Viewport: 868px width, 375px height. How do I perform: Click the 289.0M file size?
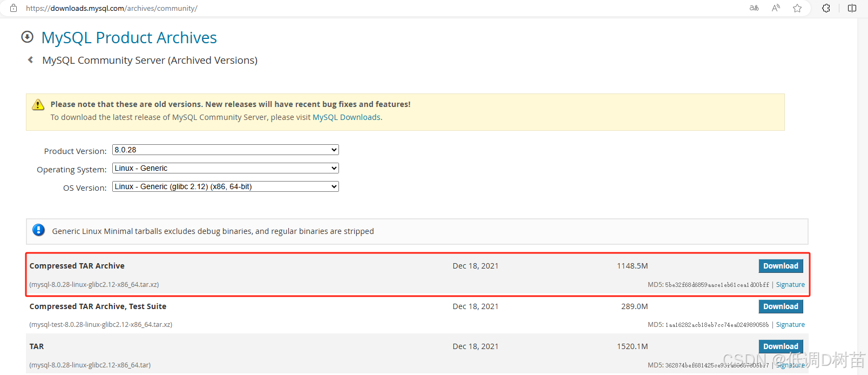[x=634, y=306]
